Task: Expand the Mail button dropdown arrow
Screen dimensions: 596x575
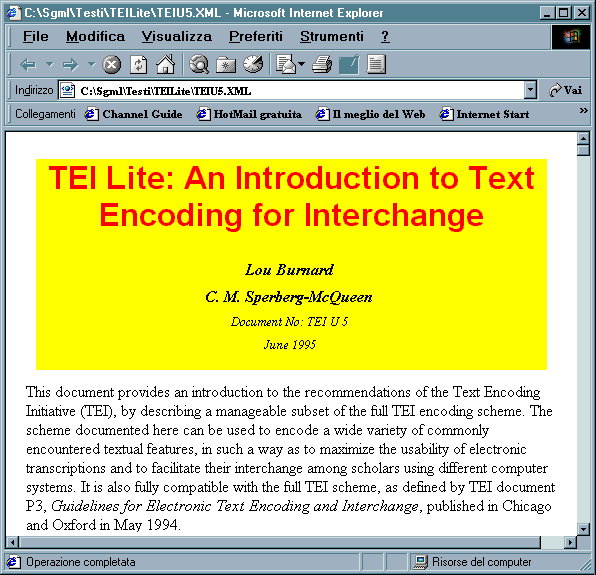Action: click(301, 64)
